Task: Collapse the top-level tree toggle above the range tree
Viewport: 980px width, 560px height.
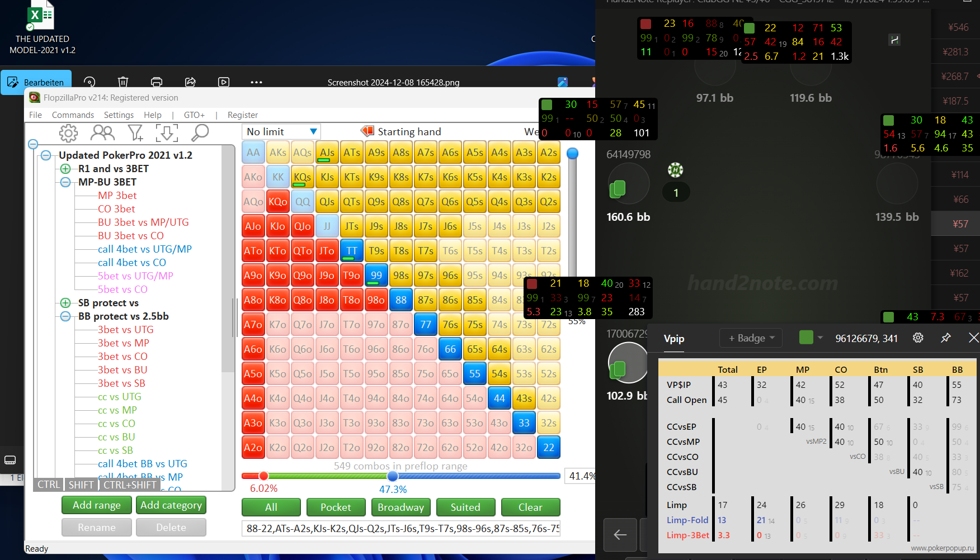Action: point(33,144)
